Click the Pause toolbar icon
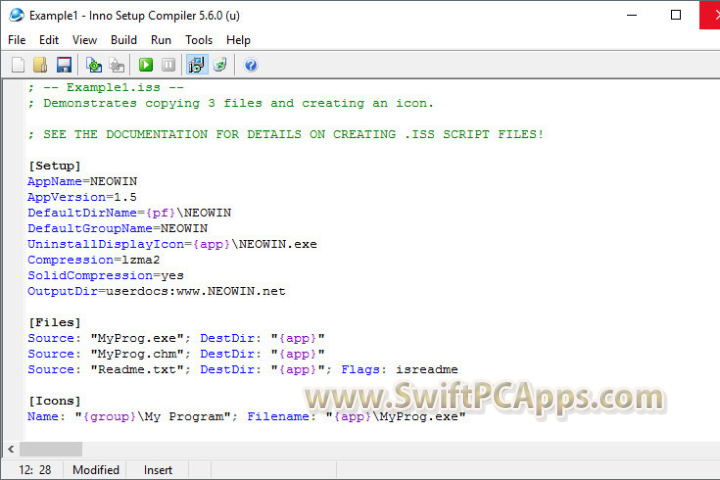720x480 pixels. 169,65
